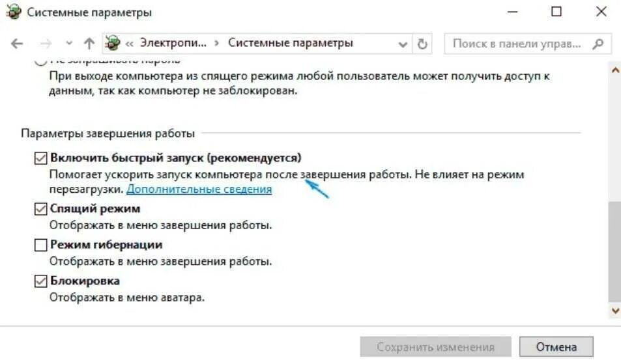The width and height of the screenshot is (621, 364).
Task: Click the Отмена button
Action: point(556,347)
